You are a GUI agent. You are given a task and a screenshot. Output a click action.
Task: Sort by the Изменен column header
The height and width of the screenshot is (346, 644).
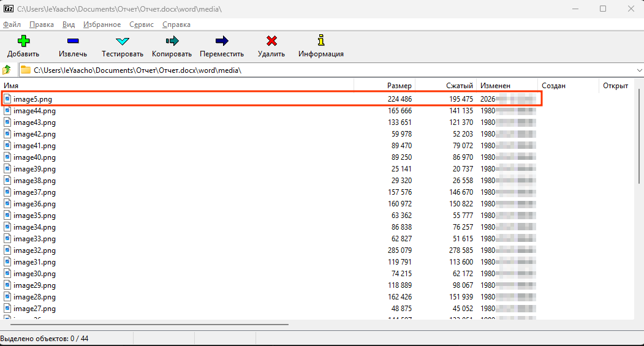[507, 85]
